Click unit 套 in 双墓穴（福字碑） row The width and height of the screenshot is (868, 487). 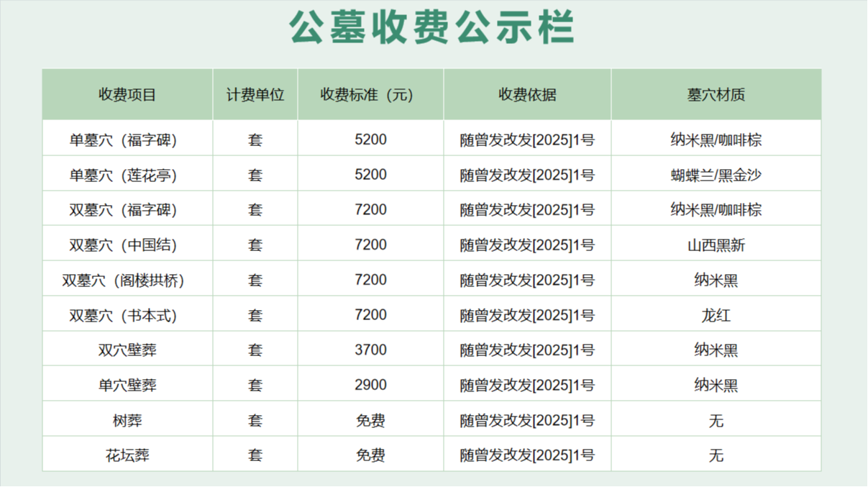[255, 209]
